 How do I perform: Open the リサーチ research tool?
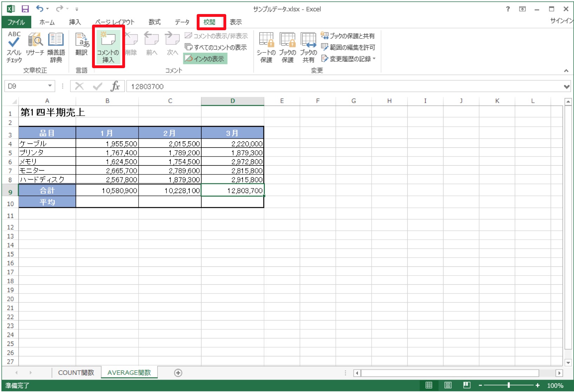tap(35, 44)
